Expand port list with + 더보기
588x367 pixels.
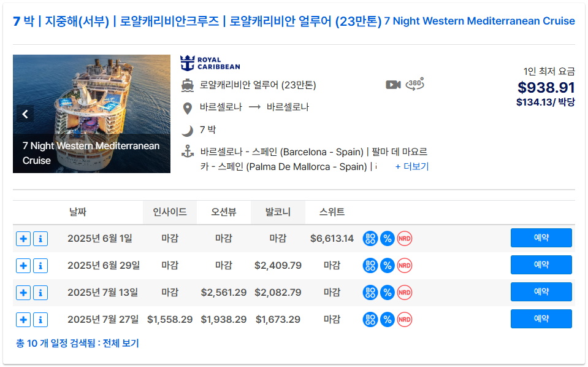tap(412, 166)
